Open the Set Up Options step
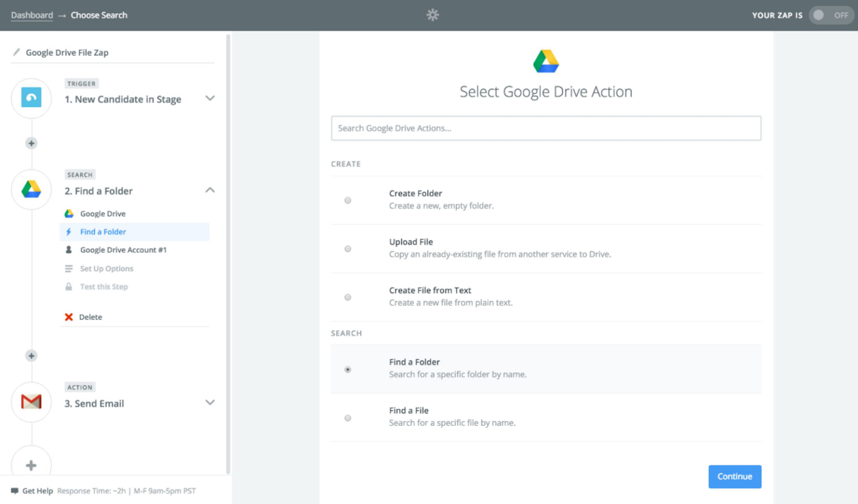The image size is (858, 504). tap(106, 268)
